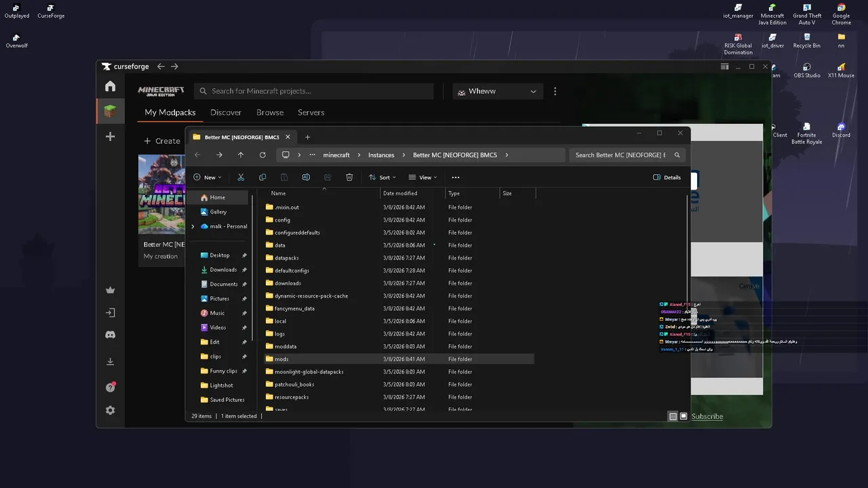Open the Sort dropdown in Explorer

382,177
